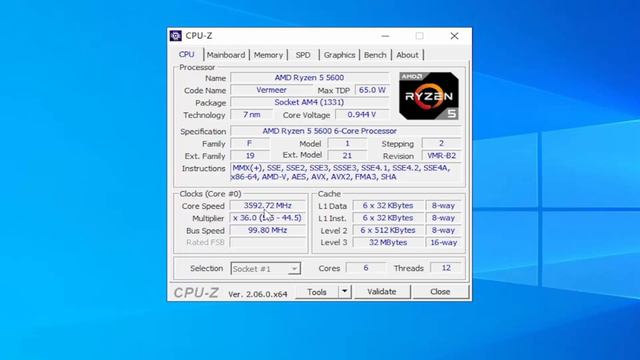Image resolution: width=640 pixels, height=360 pixels.
Task: Click the Multiplier value x 36.0
Action: point(267,218)
